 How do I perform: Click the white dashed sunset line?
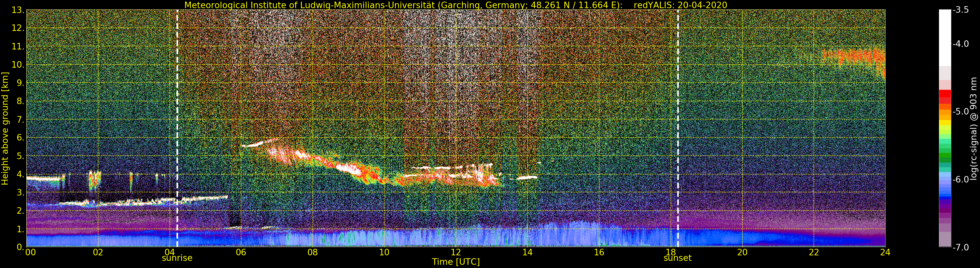point(678,128)
